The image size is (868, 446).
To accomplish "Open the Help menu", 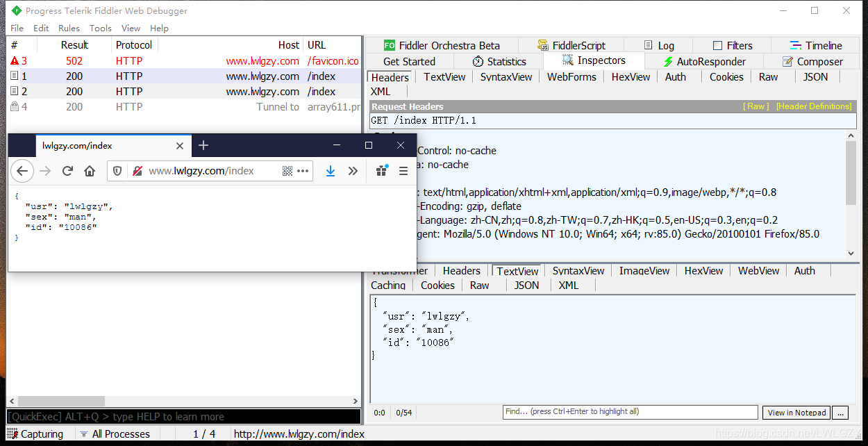I will (159, 28).
